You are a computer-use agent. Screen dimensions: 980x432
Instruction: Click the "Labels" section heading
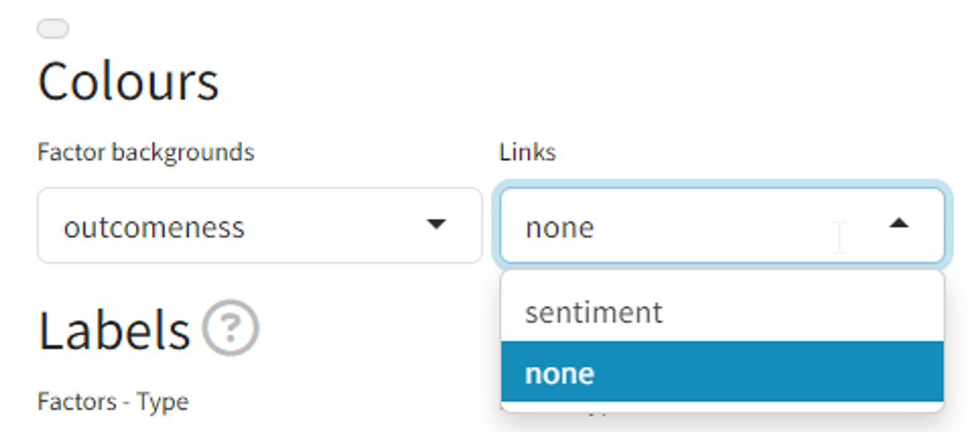(x=114, y=330)
